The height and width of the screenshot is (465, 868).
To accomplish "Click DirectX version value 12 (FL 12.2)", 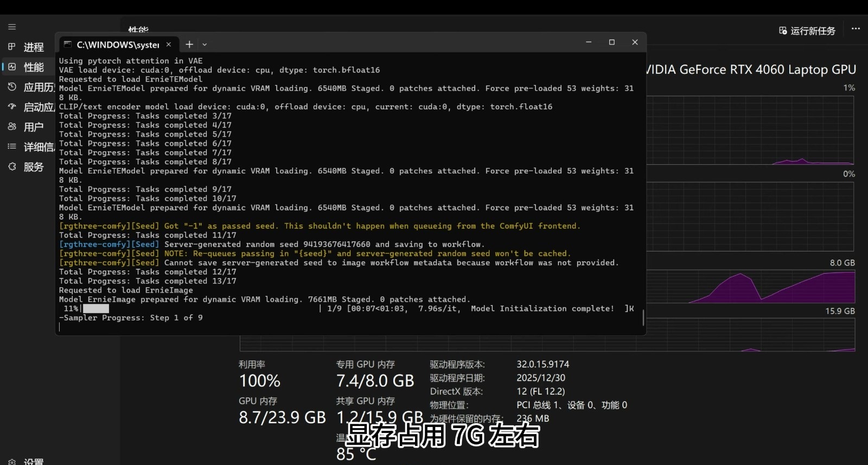I will coord(541,391).
